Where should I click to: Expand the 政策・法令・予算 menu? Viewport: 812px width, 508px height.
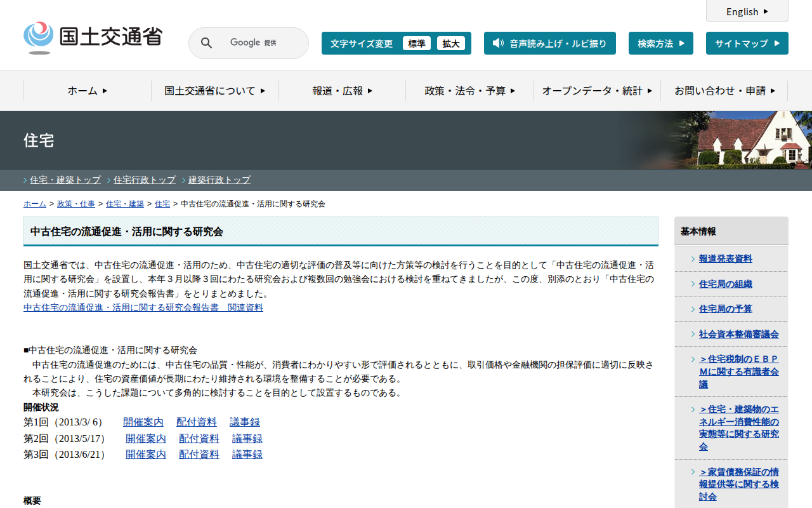coord(469,91)
